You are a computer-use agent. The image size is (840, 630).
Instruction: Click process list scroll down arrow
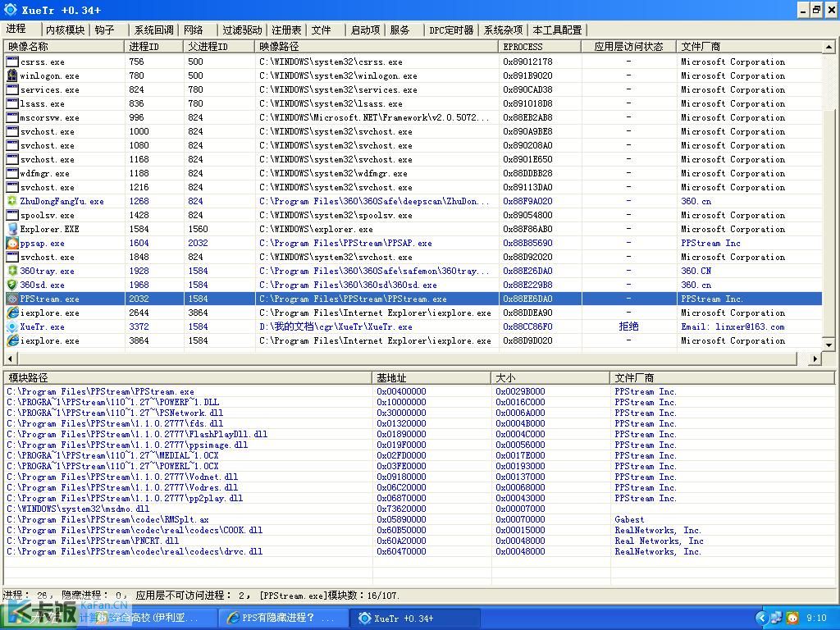pyautogui.click(x=829, y=345)
